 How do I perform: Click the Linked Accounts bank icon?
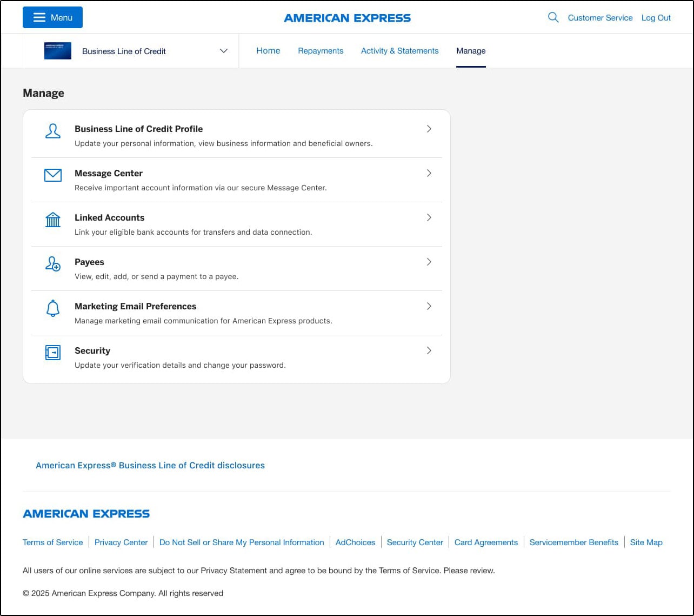pyautogui.click(x=52, y=220)
